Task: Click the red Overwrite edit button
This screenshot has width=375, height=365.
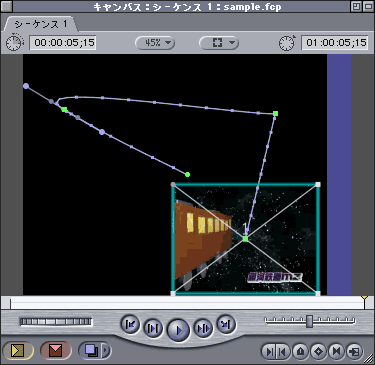Action: (x=56, y=350)
